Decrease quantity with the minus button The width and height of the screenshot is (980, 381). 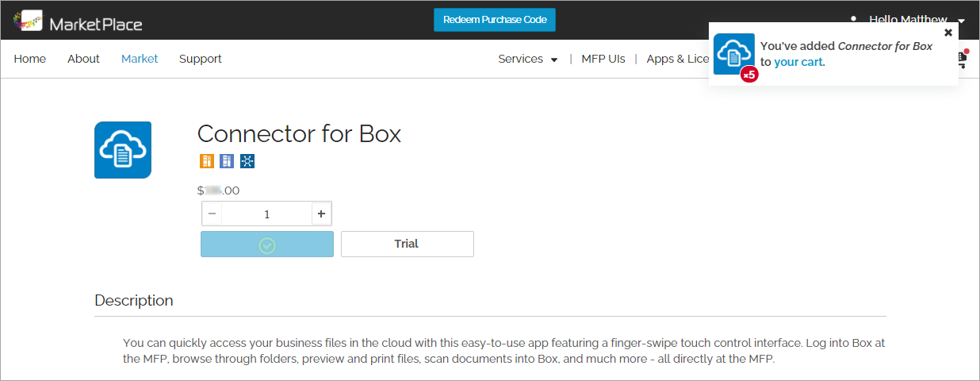212,214
